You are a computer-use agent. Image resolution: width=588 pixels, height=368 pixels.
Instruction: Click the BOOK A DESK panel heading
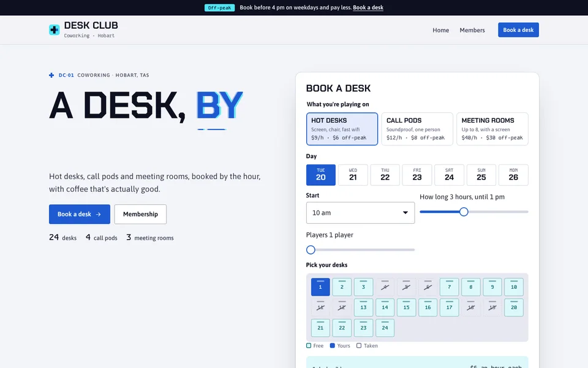pos(338,88)
